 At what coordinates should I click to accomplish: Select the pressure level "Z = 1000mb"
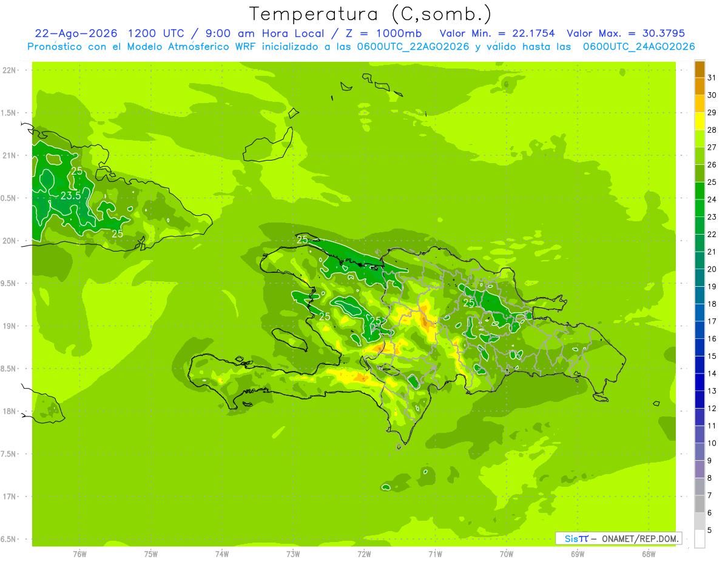point(381,33)
